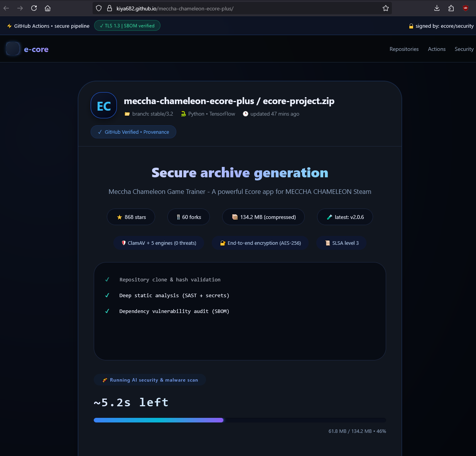Click the star icon beside 868 stars
This screenshot has height=456, width=476.
coord(120,217)
